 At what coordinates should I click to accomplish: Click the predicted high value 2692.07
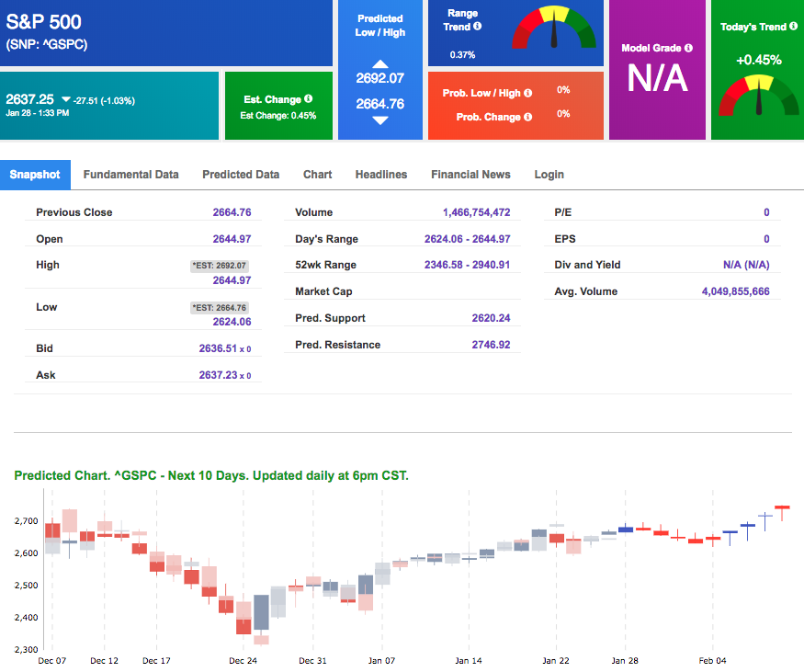[x=380, y=78]
